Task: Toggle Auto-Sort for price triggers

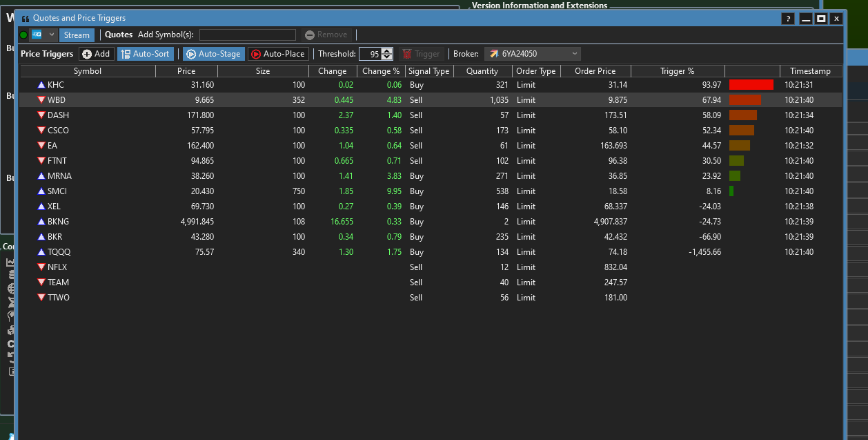Action: [x=146, y=54]
